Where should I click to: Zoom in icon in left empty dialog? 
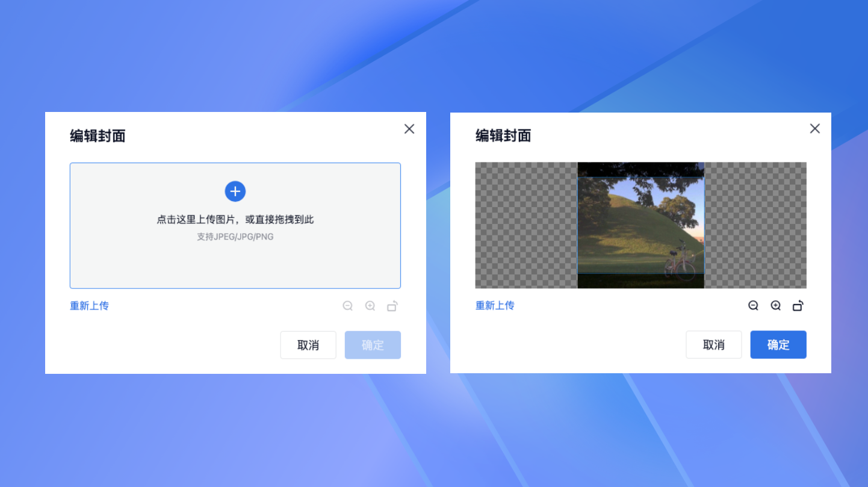[x=370, y=306]
